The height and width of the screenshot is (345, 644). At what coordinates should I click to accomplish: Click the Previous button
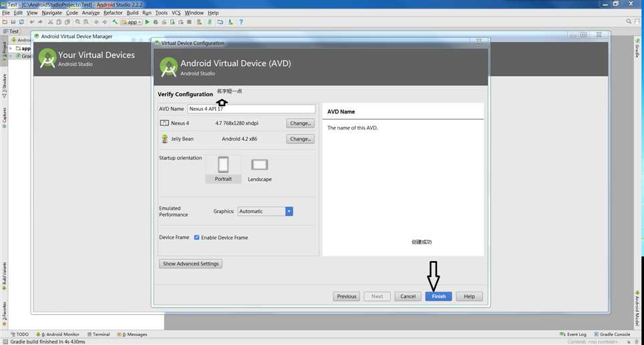tap(347, 296)
